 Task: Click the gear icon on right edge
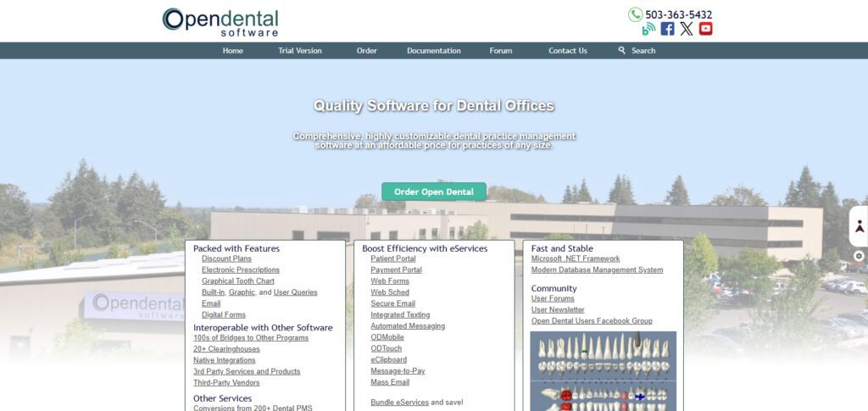point(859,256)
